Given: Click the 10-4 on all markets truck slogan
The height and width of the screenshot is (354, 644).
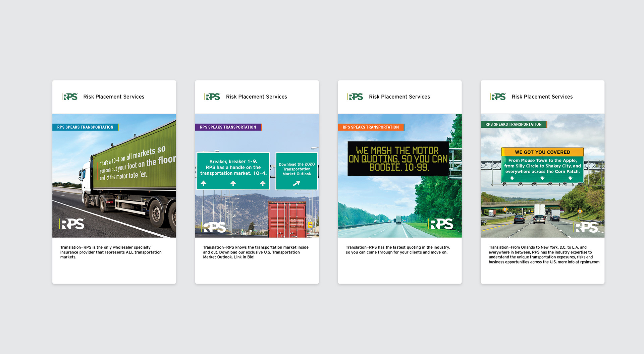Looking at the screenshot, I should pos(138,163).
